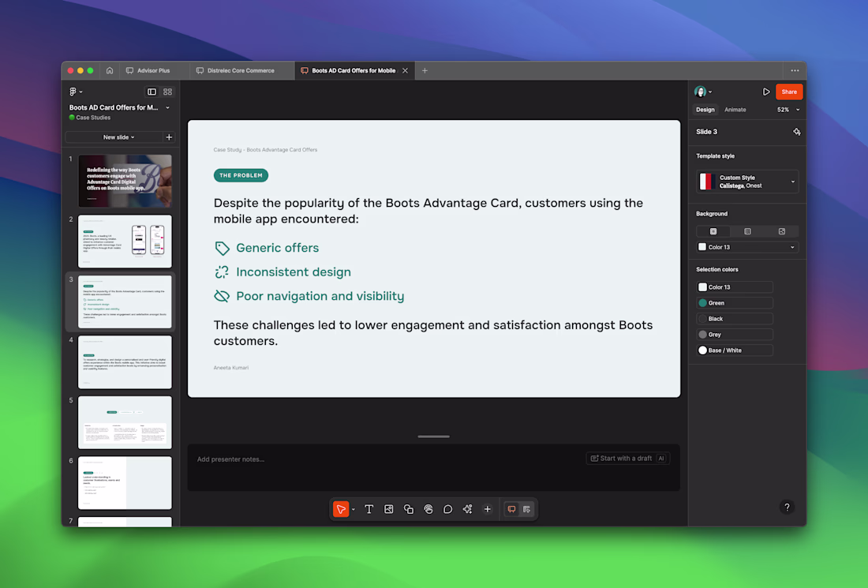Select slide 1 thumbnail
The height and width of the screenshot is (588, 868).
125,181
